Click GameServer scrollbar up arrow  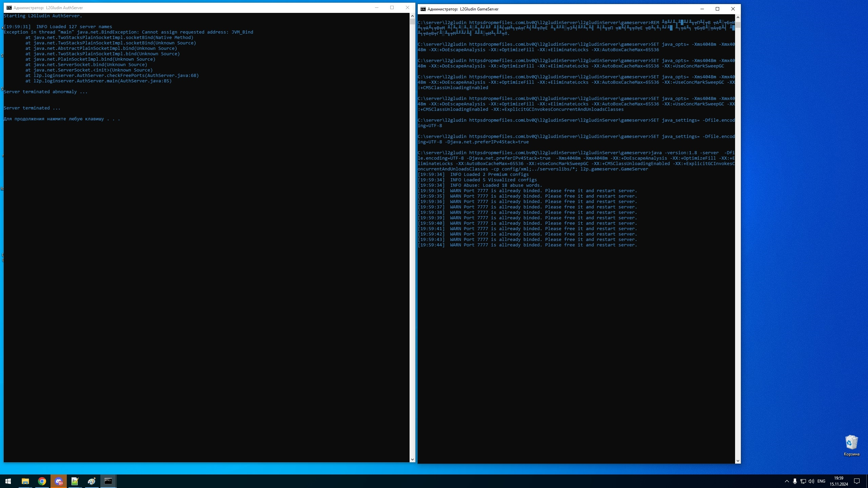738,17
